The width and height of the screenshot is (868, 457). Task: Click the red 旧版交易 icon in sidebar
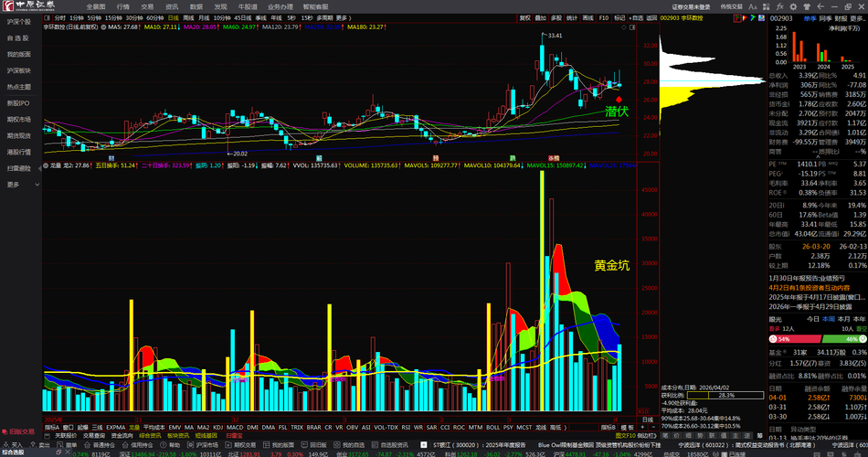pyautogui.click(x=5, y=431)
